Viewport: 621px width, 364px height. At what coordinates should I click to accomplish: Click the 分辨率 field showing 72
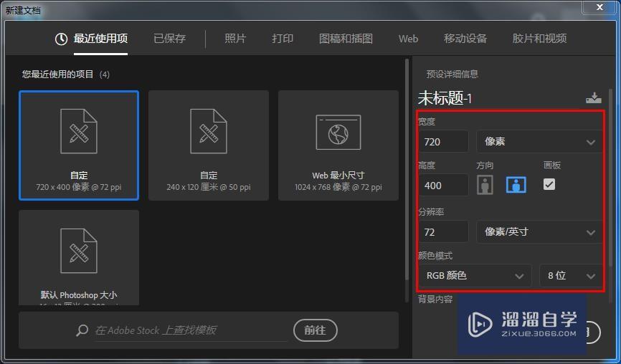pos(444,232)
